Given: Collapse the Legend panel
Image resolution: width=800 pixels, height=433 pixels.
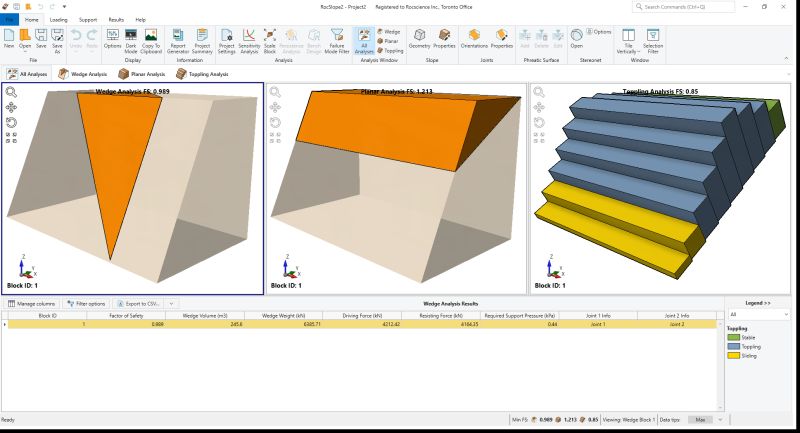Looking at the screenshot, I should coord(758,303).
